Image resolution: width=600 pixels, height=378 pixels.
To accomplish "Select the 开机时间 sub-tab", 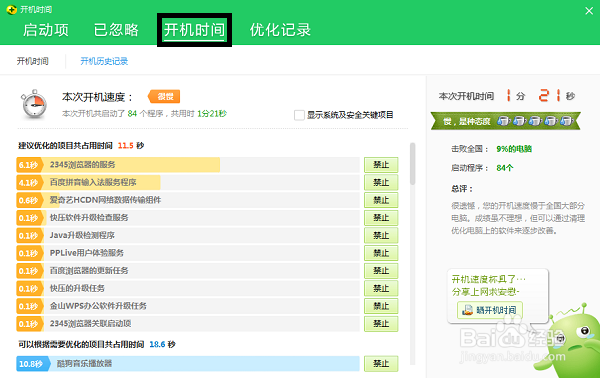I will click(33, 61).
